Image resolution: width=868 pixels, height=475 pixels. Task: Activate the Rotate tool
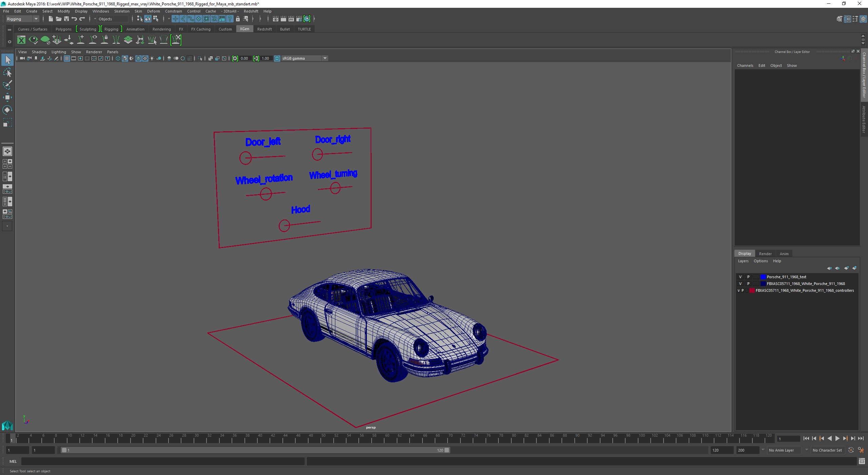pyautogui.click(x=7, y=110)
